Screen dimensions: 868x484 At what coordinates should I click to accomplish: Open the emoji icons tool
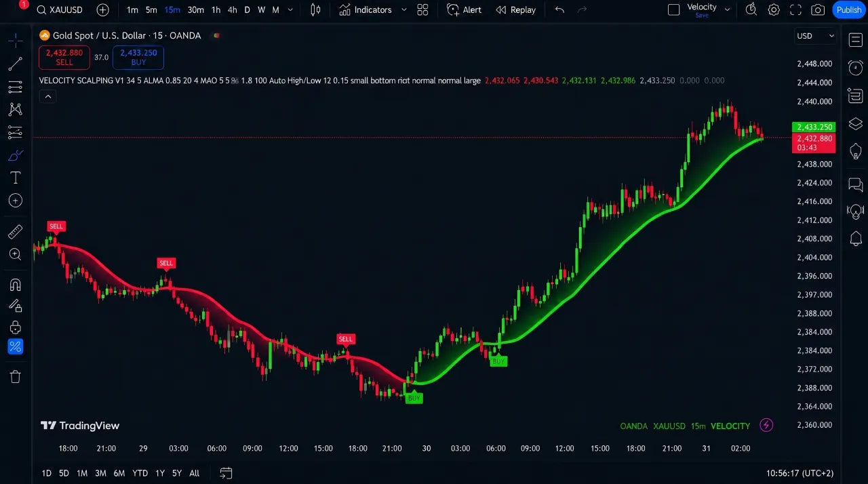[15, 201]
